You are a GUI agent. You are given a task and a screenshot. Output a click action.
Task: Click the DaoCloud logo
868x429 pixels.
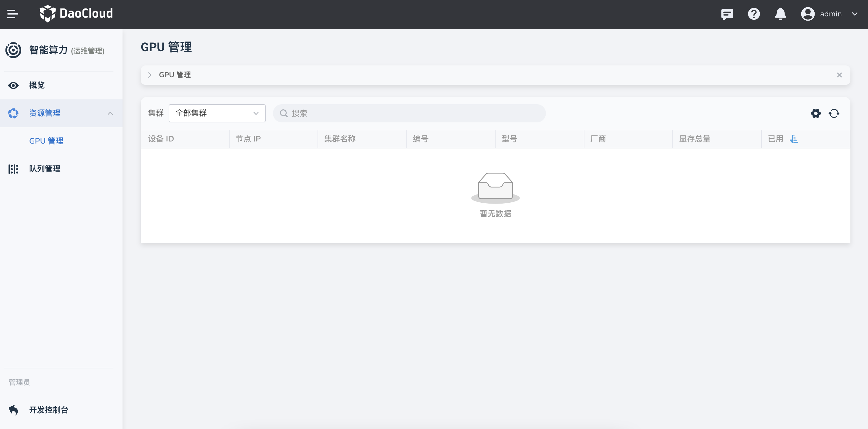pos(76,13)
